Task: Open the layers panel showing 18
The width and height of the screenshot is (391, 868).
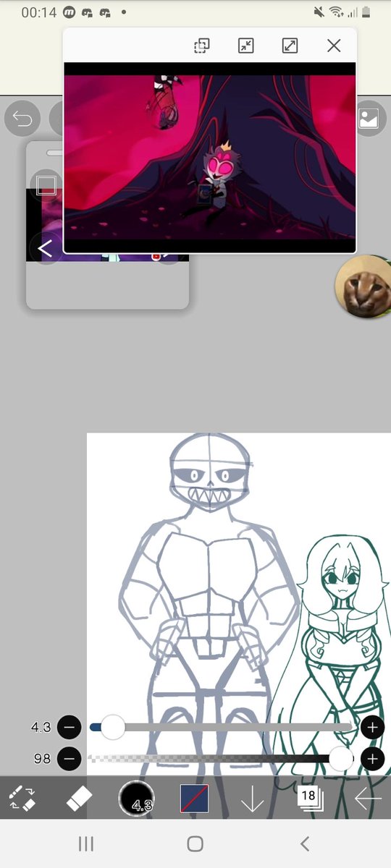Action: tap(310, 798)
